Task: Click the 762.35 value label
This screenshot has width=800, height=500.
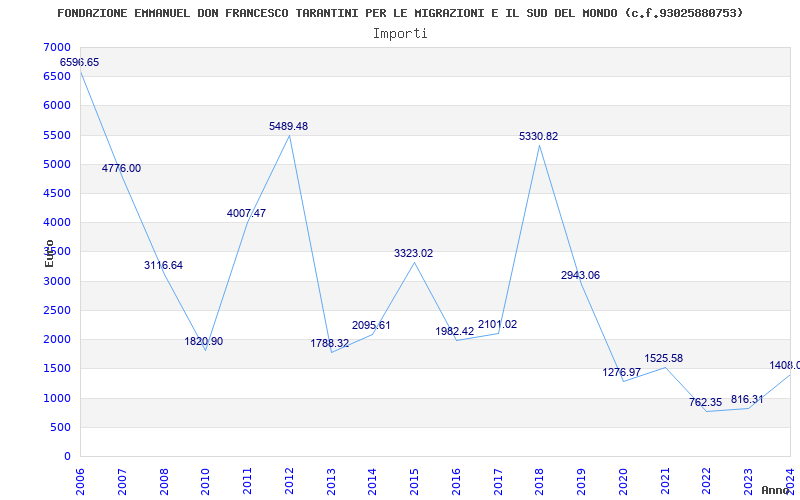Action: coord(706,402)
